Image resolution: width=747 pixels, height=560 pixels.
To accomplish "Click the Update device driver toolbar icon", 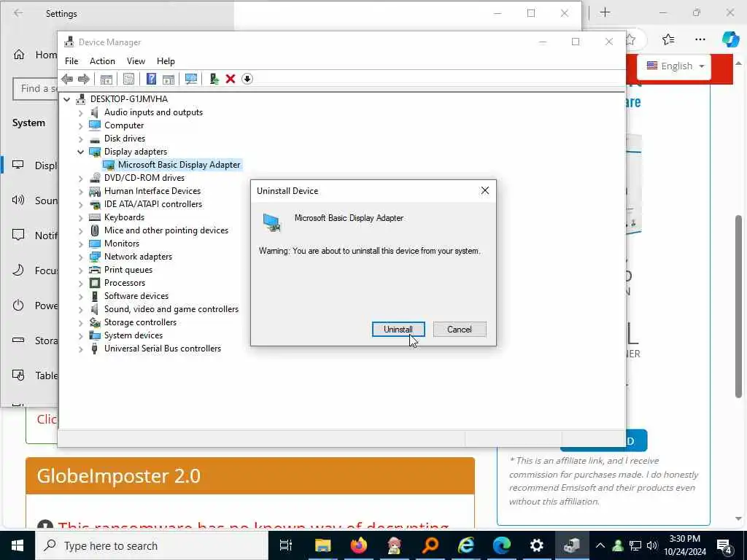I will tap(214, 79).
